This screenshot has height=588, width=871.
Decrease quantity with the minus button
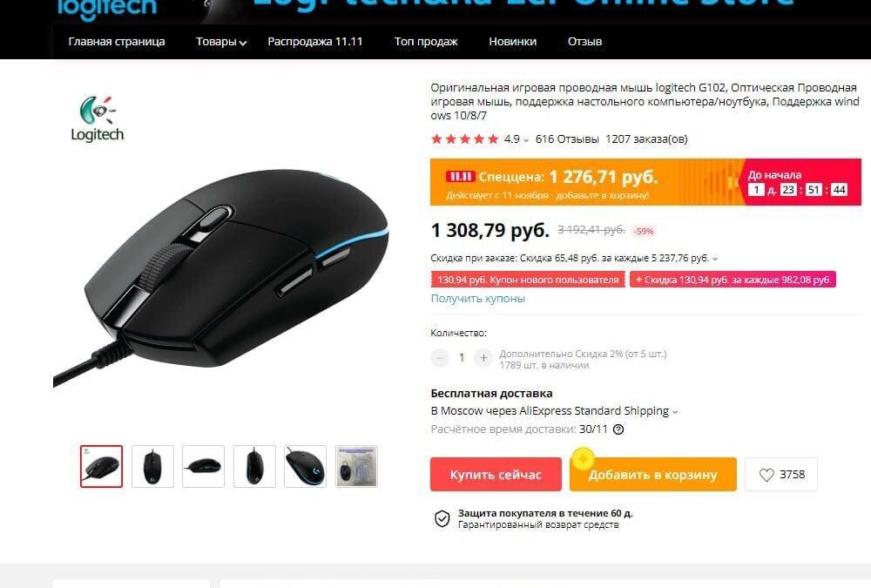440,358
